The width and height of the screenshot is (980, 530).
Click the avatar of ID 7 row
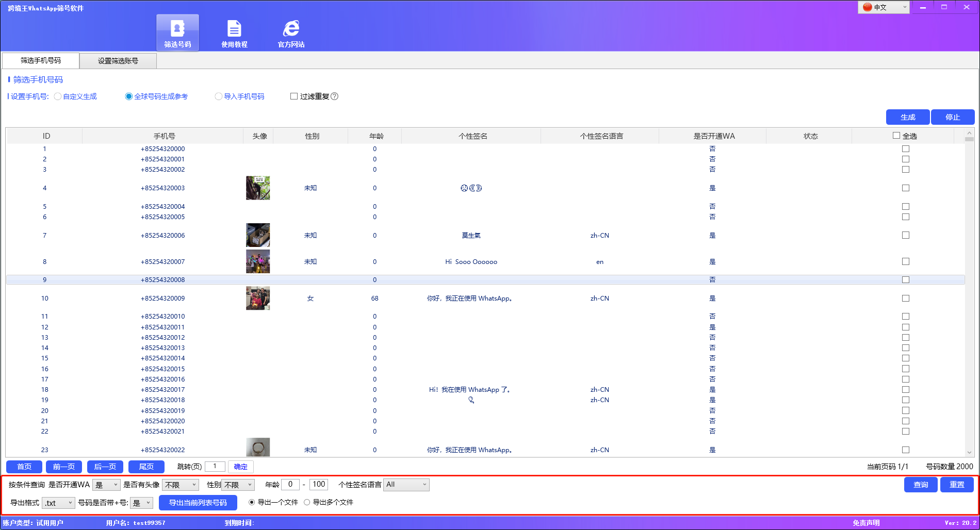257,235
